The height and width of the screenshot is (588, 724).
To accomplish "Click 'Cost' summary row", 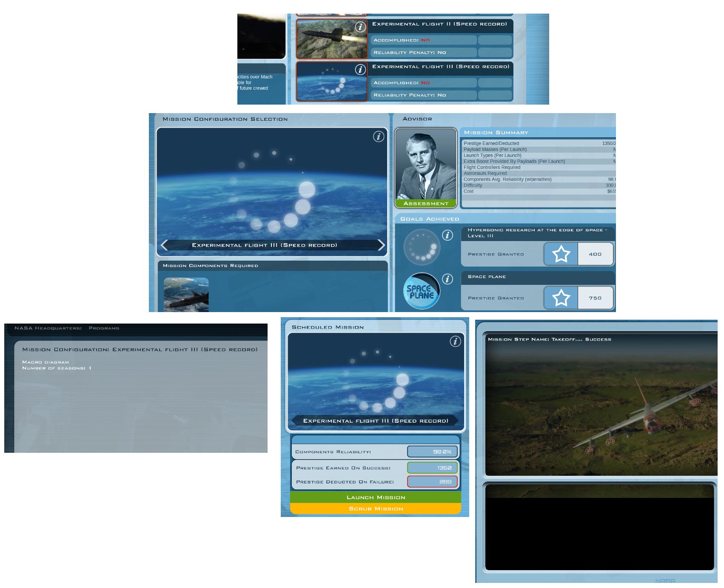I will 539,191.
